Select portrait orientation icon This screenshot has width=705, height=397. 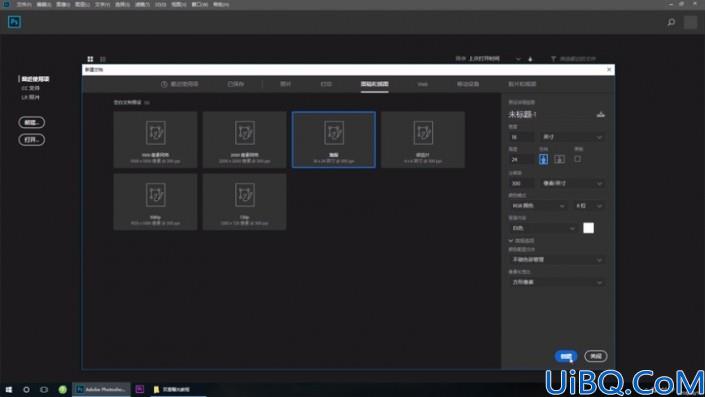(x=543, y=159)
